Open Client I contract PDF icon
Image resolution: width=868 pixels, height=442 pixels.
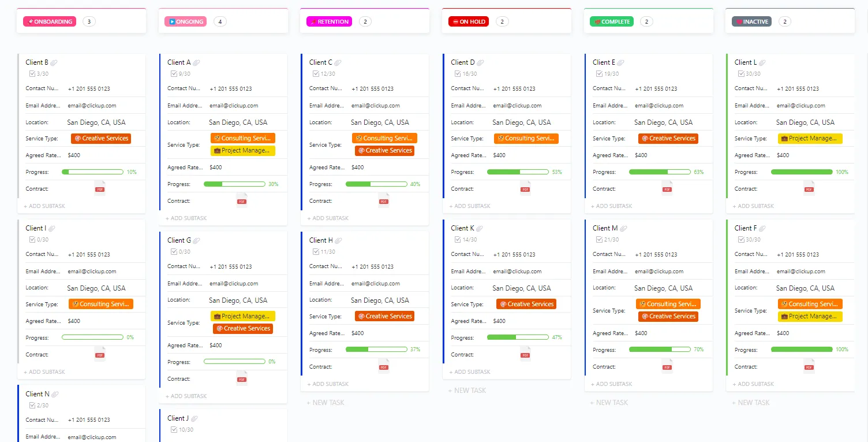point(100,354)
